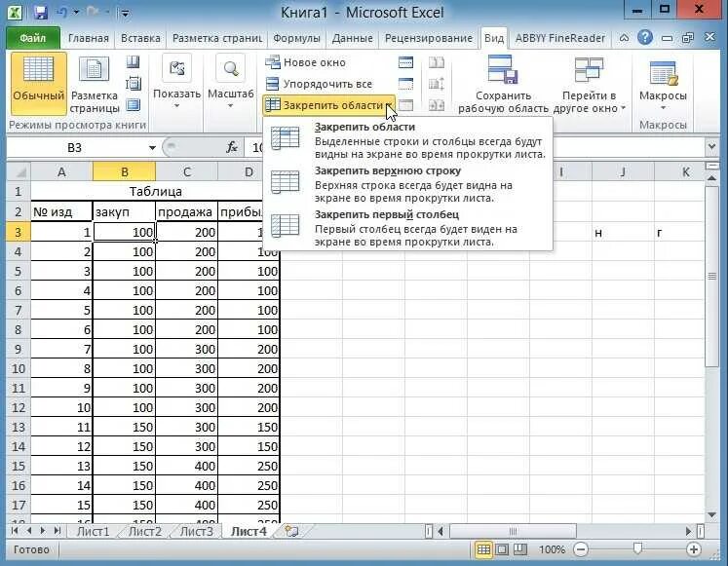Click the № изд header cell
Viewport: 728px width, 566px height.
click(x=61, y=212)
